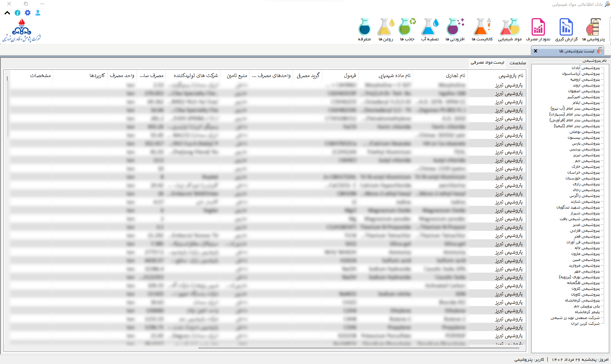
Task: Select پتروشیمی زاگرس in the tree
Action: point(585,196)
